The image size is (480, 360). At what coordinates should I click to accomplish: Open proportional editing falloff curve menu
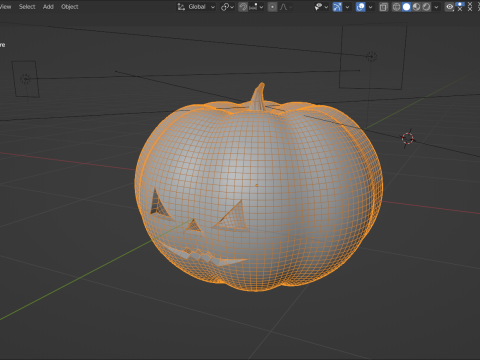286,7
